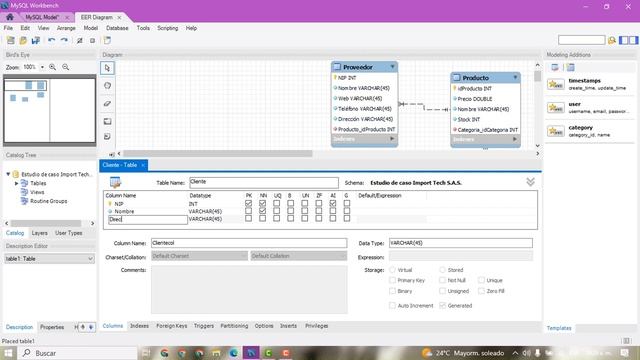Open the Database menu
Image resolution: width=640 pixels, height=360 pixels.
click(x=117, y=28)
